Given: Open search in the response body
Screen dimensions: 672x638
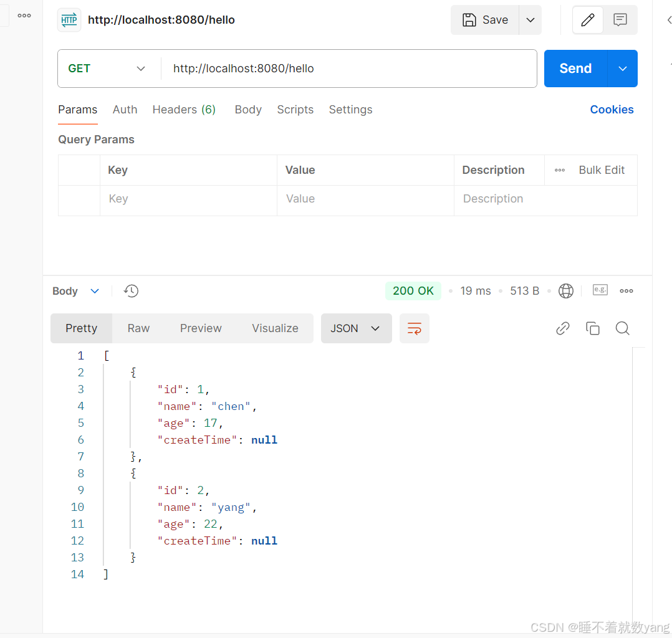Looking at the screenshot, I should (622, 328).
